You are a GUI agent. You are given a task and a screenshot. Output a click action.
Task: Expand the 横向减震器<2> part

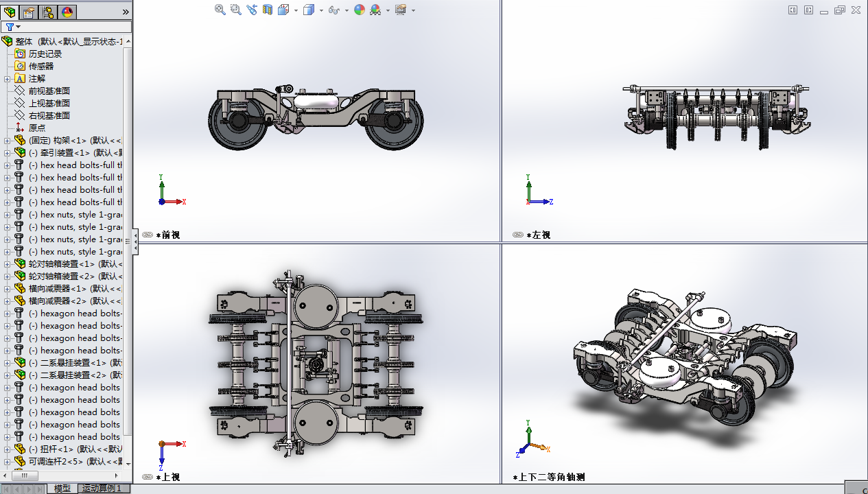7,301
